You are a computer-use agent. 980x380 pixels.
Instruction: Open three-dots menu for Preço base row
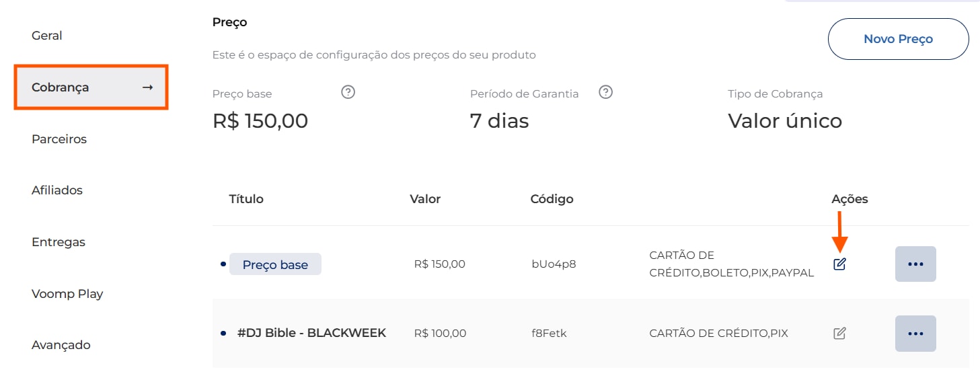[915, 264]
